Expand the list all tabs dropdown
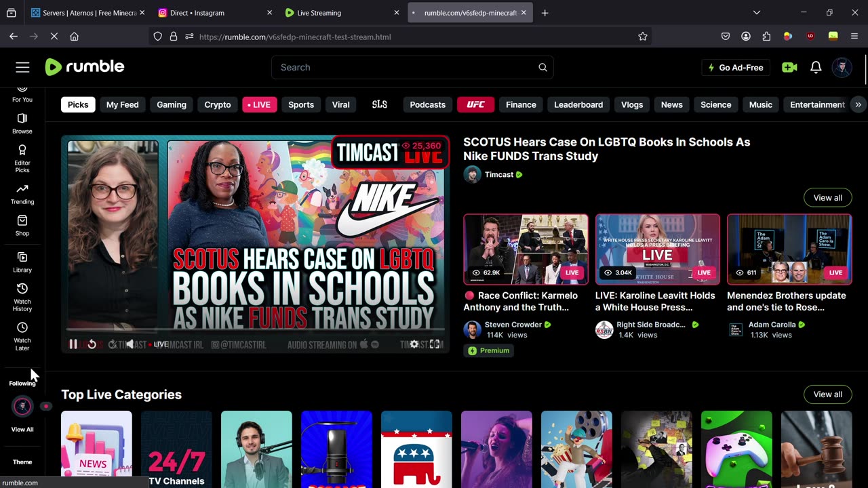 pyautogui.click(x=757, y=13)
